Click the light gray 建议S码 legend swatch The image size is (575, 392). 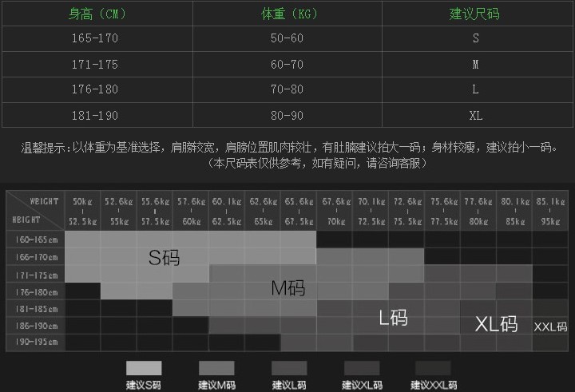coord(144,368)
